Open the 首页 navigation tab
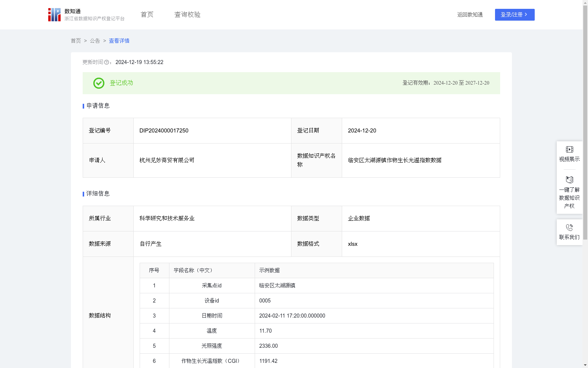588x368 pixels. 147,15
